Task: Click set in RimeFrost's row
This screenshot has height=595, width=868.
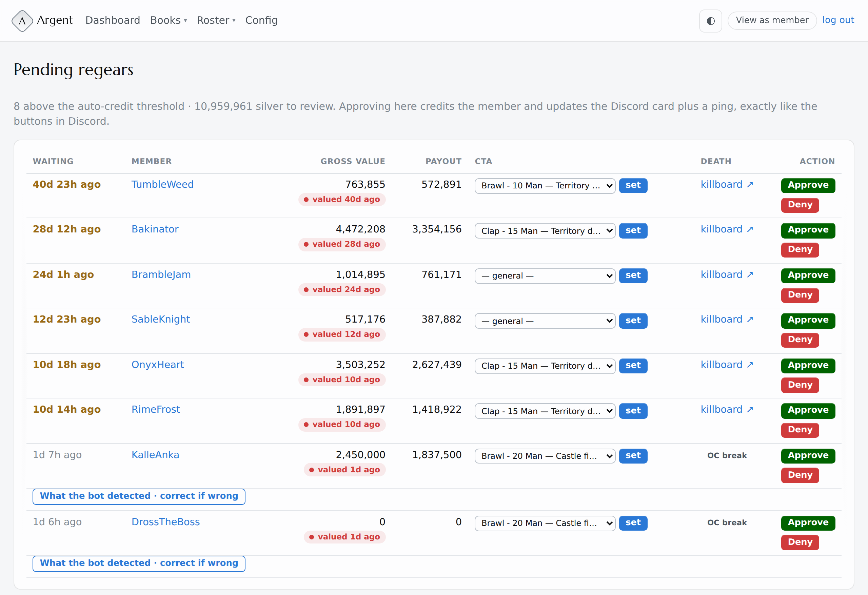Action: point(633,411)
